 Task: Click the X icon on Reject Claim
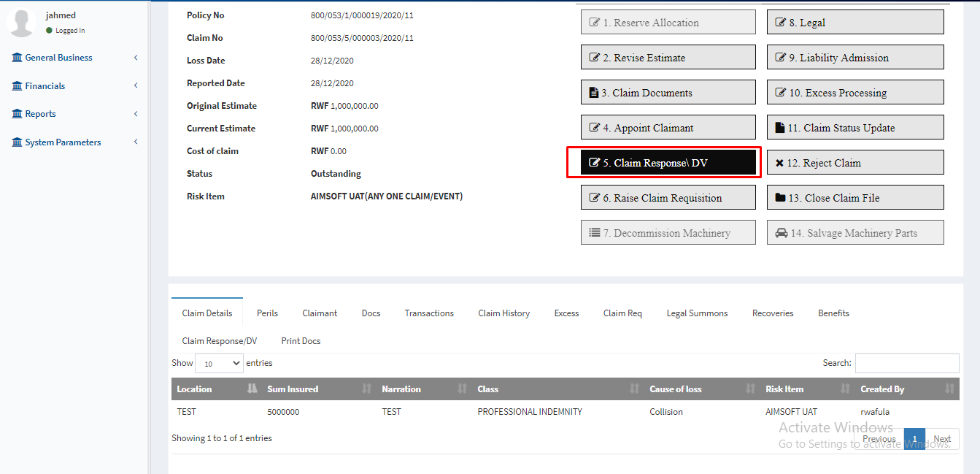tap(779, 163)
